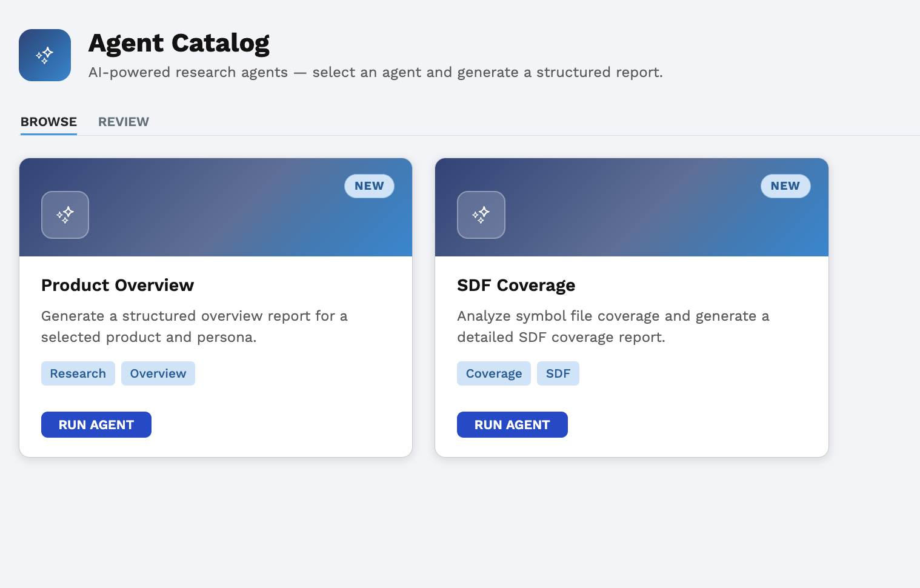This screenshot has height=588, width=920.
Task: Click the 'Analyze symbol file coverage' description
Action: tap(613, 326)
